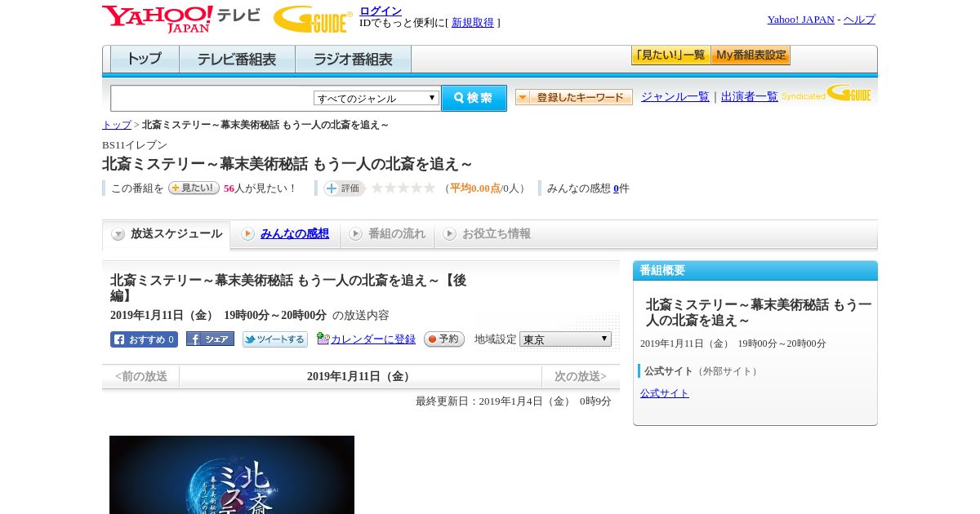The height and width of the screenshot is (514, 980).
Task: Select the テレビ番組表 navigation tab
Action: (x=237, y=60)
